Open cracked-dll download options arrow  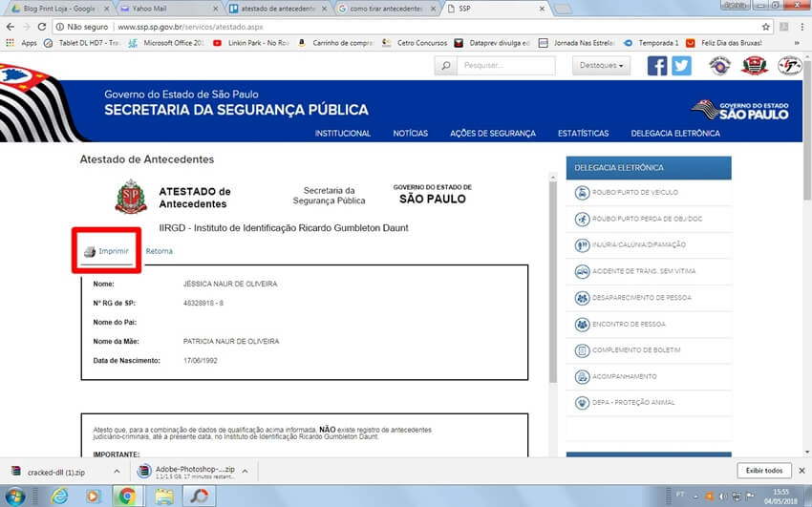(x=117, y=471)
